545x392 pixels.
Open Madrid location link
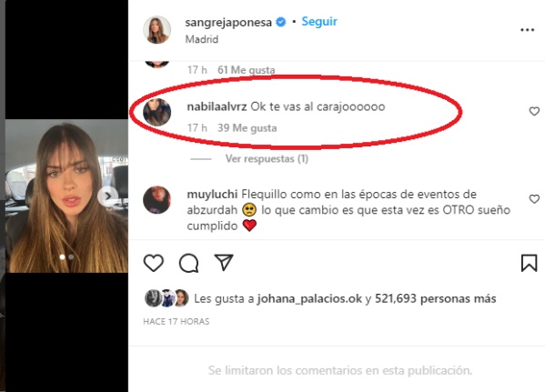tap(202, 39)
